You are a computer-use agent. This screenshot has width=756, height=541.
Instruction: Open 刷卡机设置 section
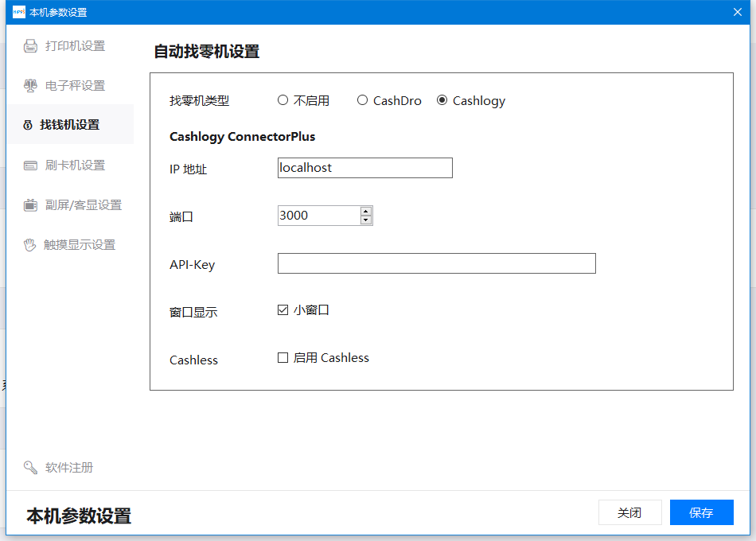[70, 165]
